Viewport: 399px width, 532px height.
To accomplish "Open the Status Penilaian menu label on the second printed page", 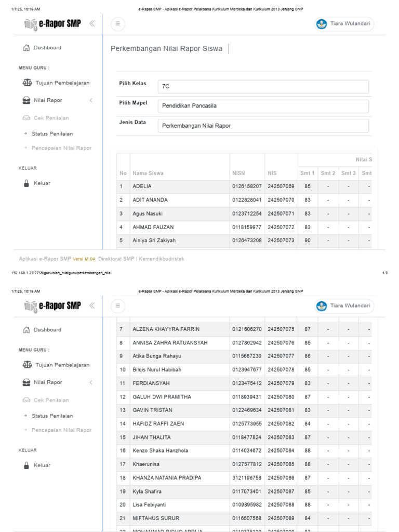I will (52, 416).
